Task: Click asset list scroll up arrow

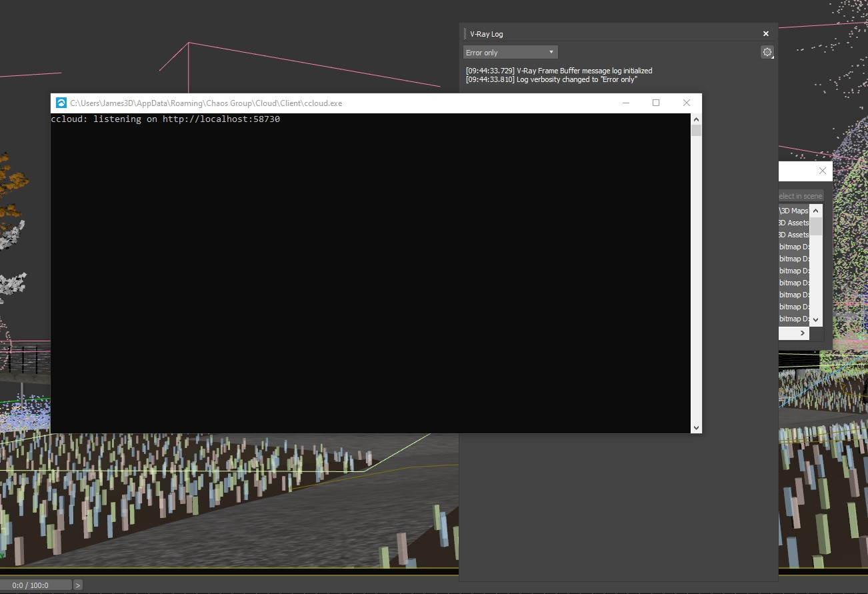Action: pos(815,211)
